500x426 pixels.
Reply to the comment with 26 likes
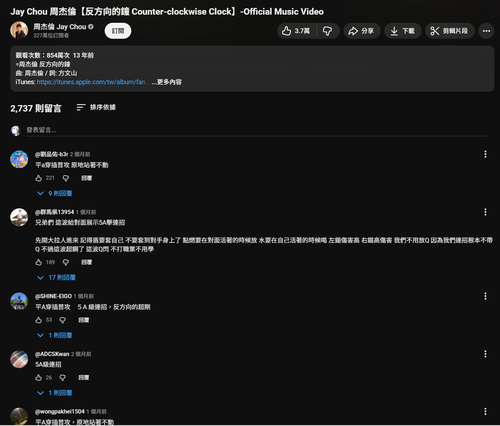[x=84, y=377]
